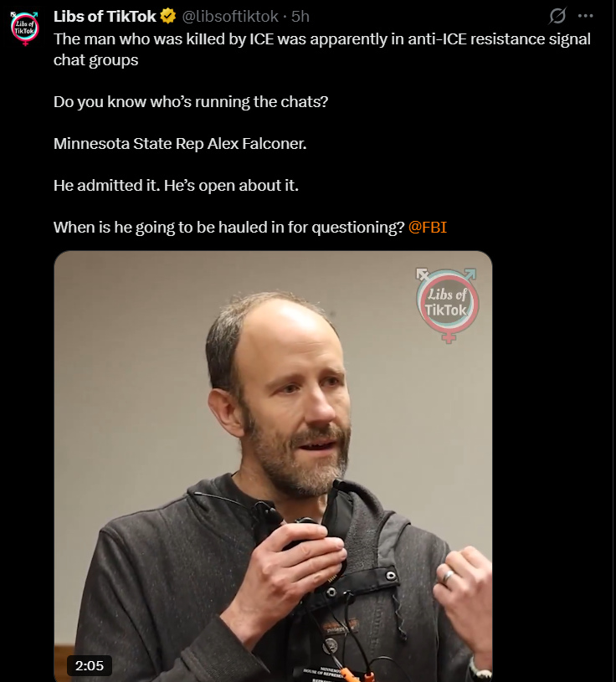
Task: Open the three-dot more options menu
Action: pyautogui.click(x=585, y=16)
